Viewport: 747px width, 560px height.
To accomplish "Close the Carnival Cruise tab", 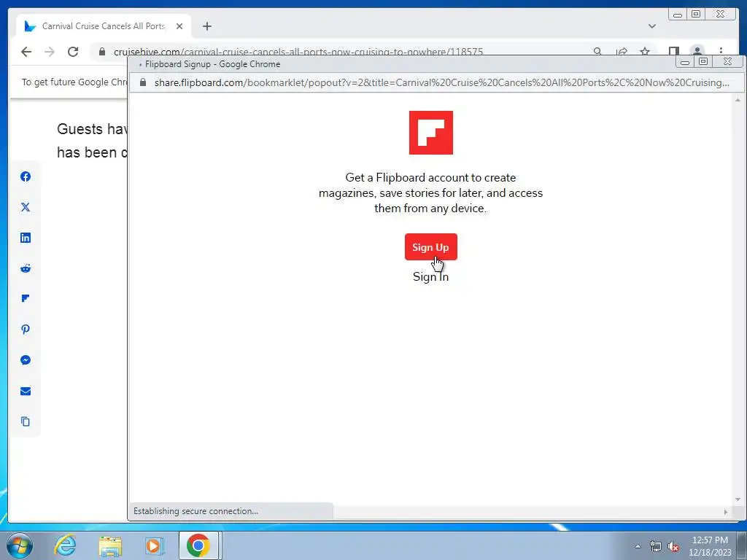I will point(179,26).
